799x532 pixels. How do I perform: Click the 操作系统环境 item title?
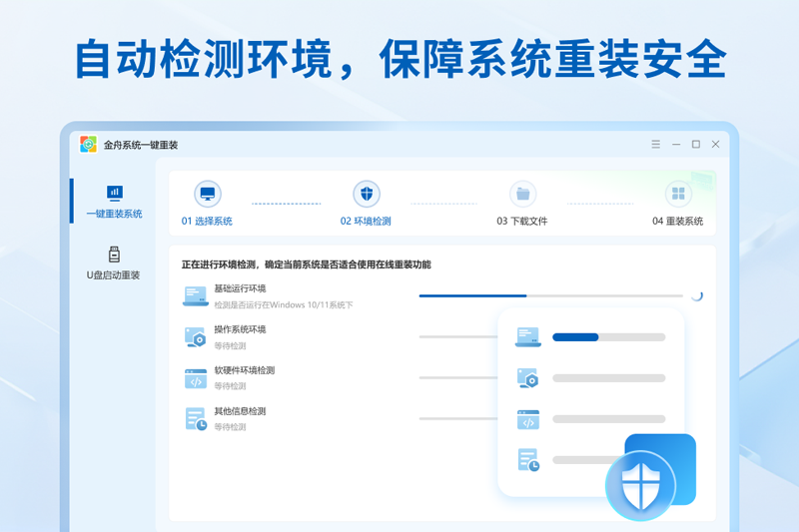[x=240, y=329]
